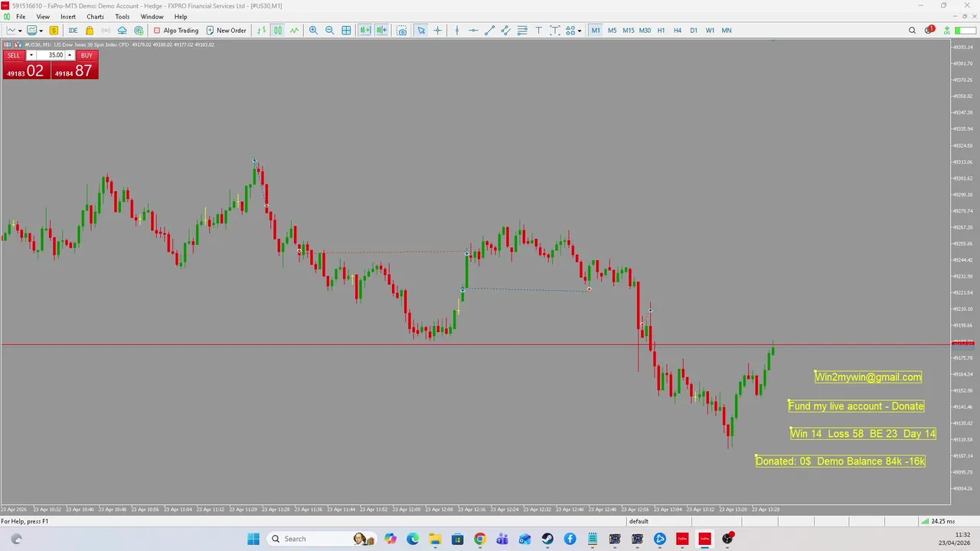Switch to the H1 timeframe

(661, 31)
